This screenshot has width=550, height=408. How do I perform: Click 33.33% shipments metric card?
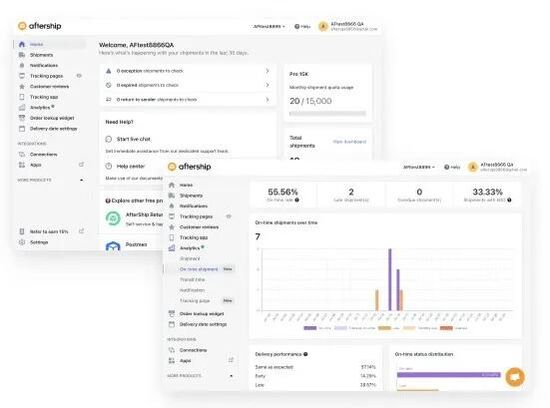(x=488, y=195)
